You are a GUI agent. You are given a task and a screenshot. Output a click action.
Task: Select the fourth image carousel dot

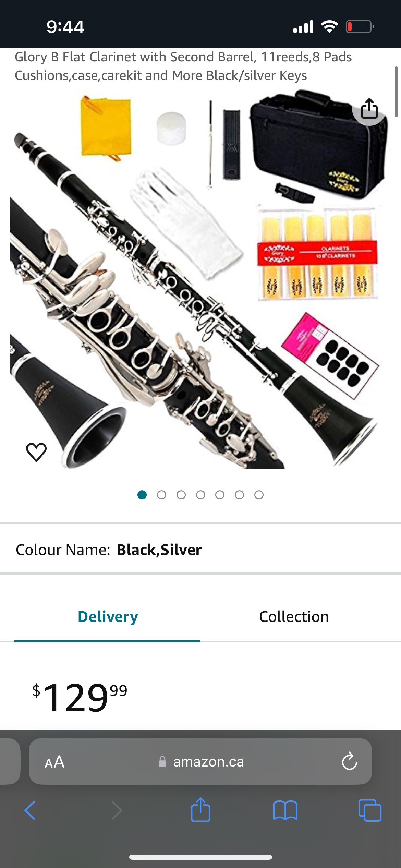200,495
